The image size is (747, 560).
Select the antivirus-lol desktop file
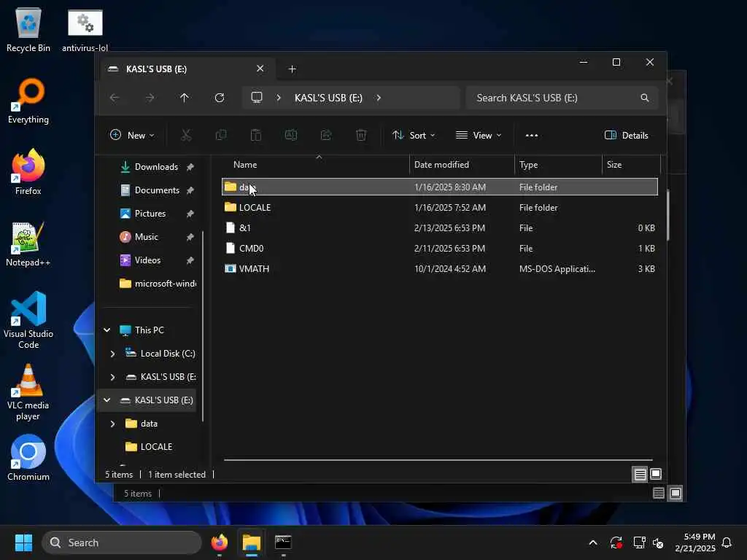coord(85,29)
